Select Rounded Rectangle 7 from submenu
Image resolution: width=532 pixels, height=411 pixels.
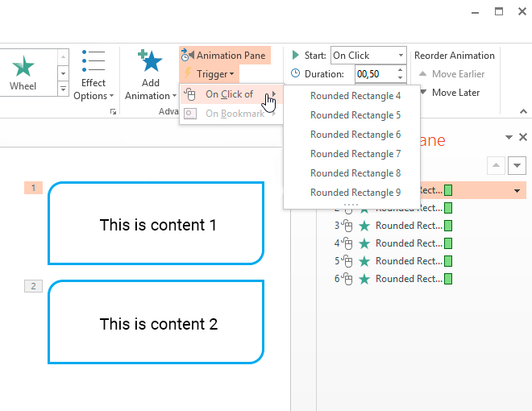(x=355, y=154)
